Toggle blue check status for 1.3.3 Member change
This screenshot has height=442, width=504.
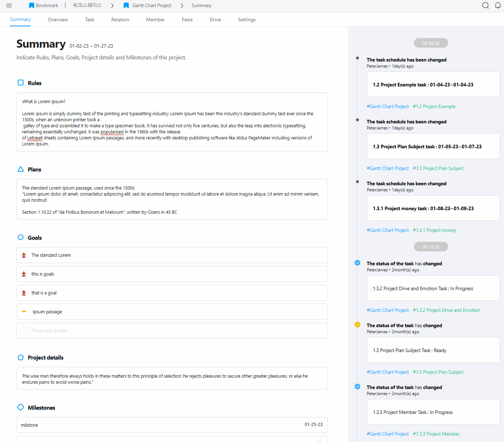point(357,387)
